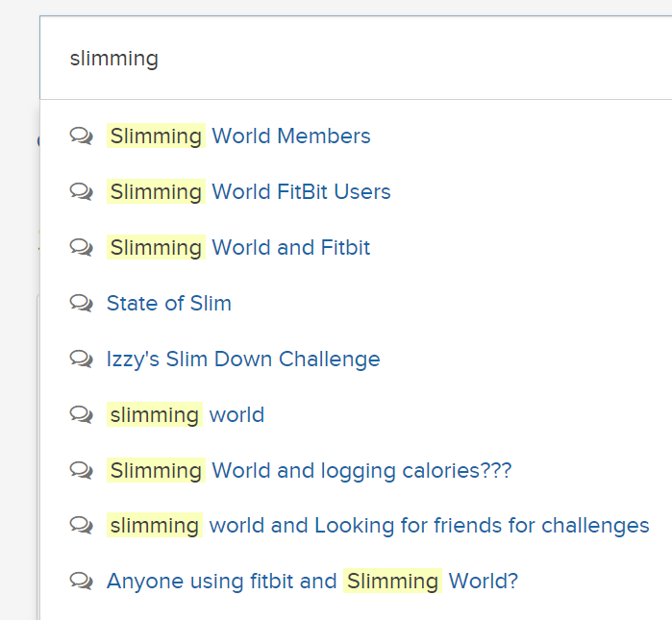
Task: Click chat icon beside Slimming World and Fitbit
Action: tap(81, 248)
